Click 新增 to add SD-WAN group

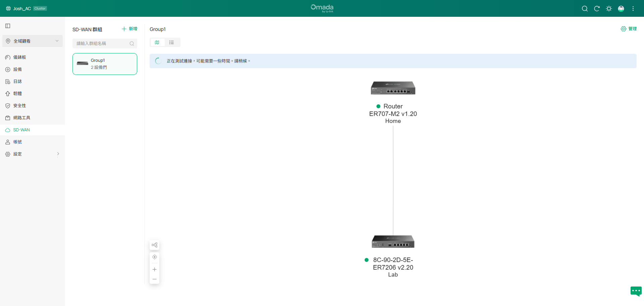pos(129,29)
